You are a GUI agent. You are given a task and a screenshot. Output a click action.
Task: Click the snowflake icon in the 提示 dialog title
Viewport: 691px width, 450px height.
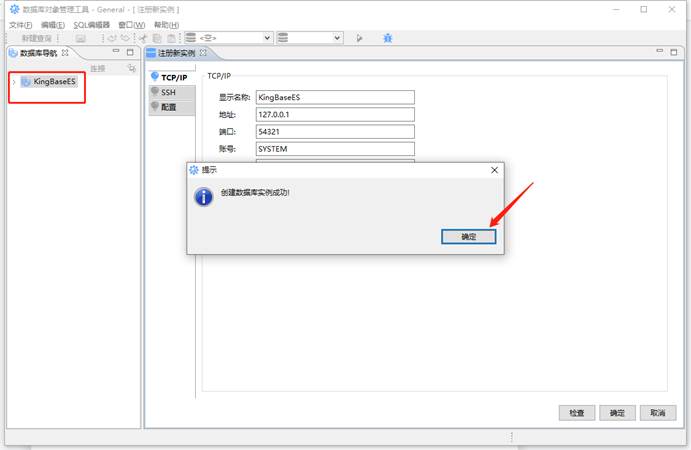[194, 170]
